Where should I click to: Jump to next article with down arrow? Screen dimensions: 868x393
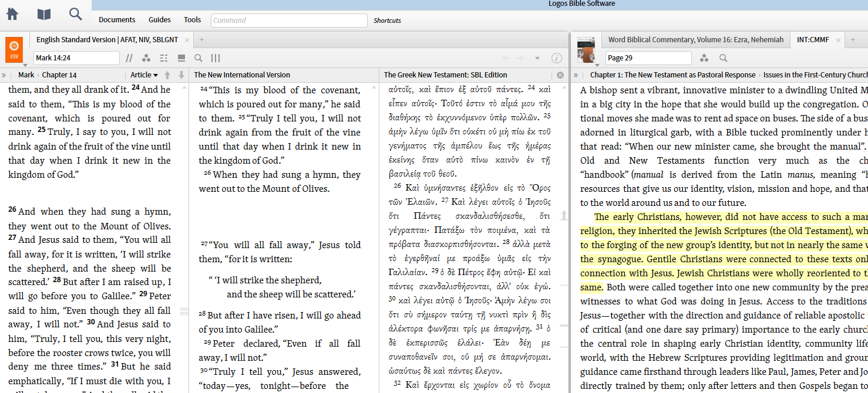click(181, 75)
